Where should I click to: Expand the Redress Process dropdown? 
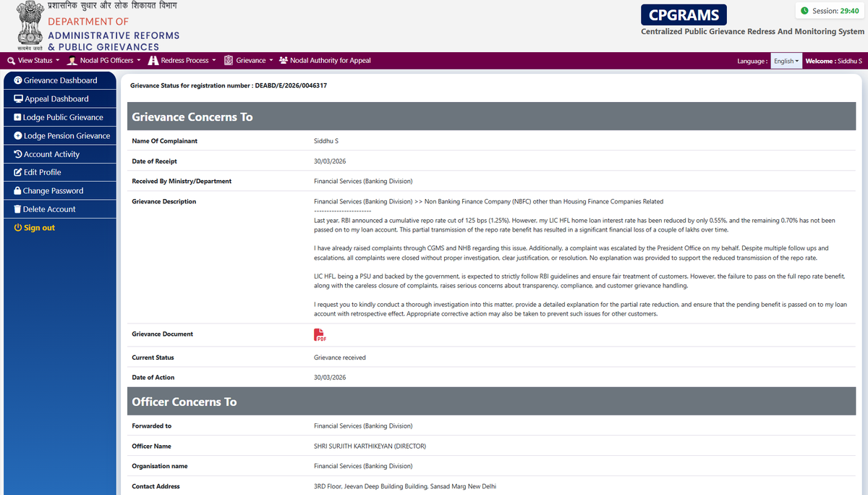182,61
